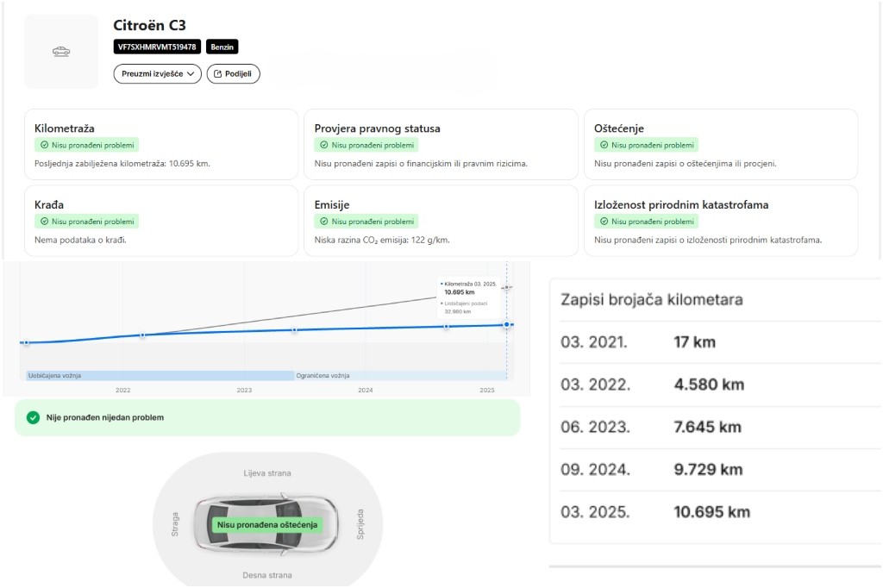This screenshot has width=883, height=588.
Task: Click the check icon under Emisije heading
Action: [324, 222]
